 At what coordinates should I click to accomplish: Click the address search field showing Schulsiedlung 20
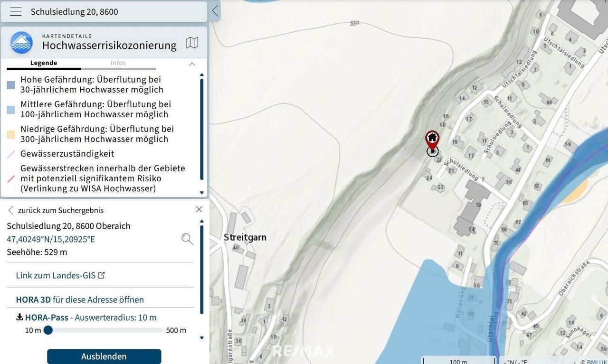[x=114, y=12]
